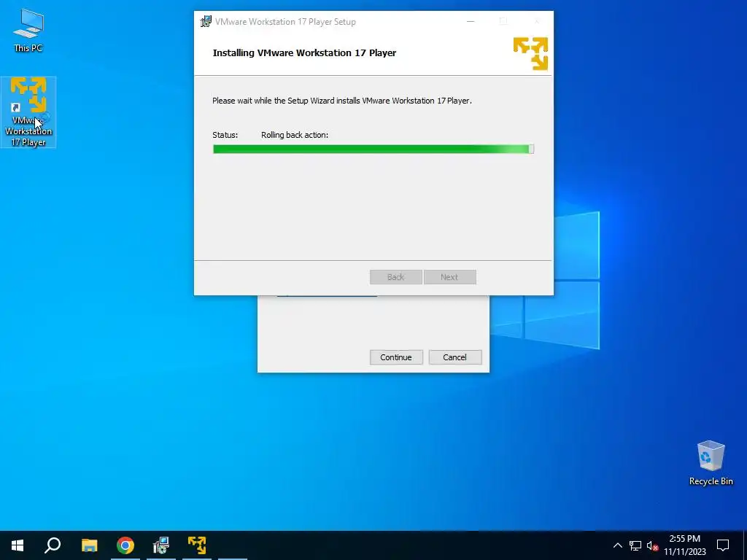Click the 'Installing VMware Workstation 17 Player' heading
Viewport: 747px width, 560px height.
click(304, 52)
